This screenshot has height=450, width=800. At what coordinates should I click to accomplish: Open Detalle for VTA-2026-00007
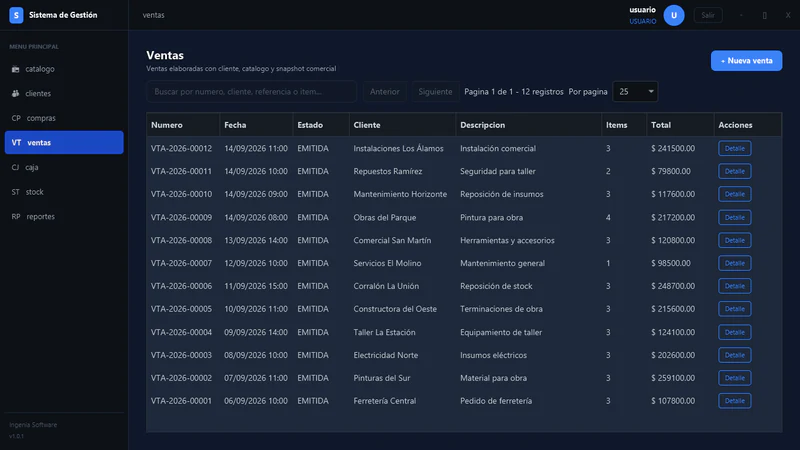point(735,263)
